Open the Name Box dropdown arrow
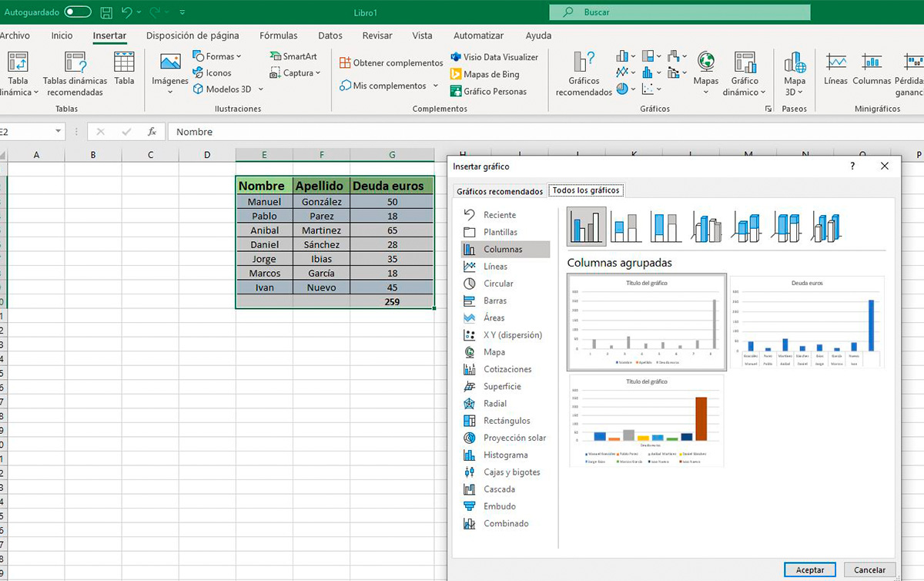Image resolution: width=924 pixels, height=581 pixels. click(58, 132)
